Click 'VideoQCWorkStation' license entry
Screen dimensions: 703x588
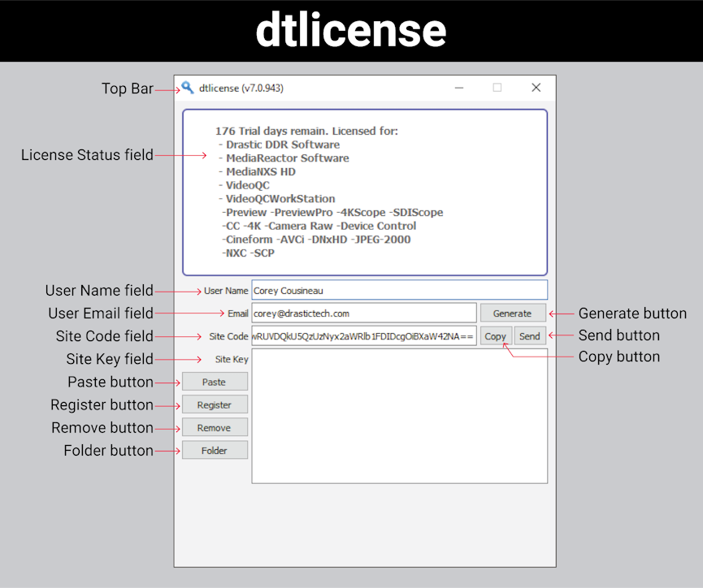[x=280, y=199]
